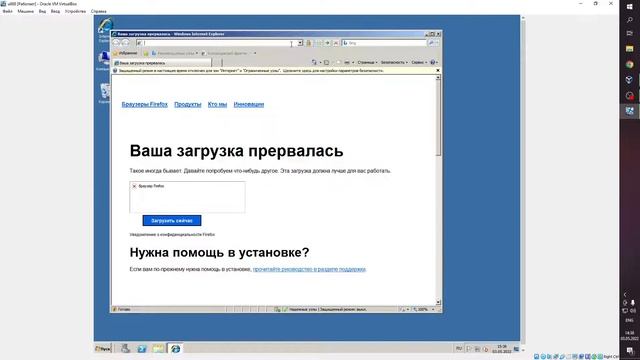This screenshot has height=360, width=640.
Task: Open VirtualBox Файл menu
Action: tap(7, 11)
